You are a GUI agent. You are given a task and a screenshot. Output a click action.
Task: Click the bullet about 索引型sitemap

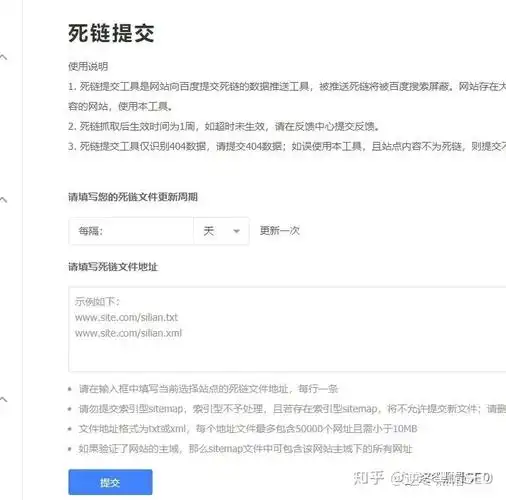(292, 409)
